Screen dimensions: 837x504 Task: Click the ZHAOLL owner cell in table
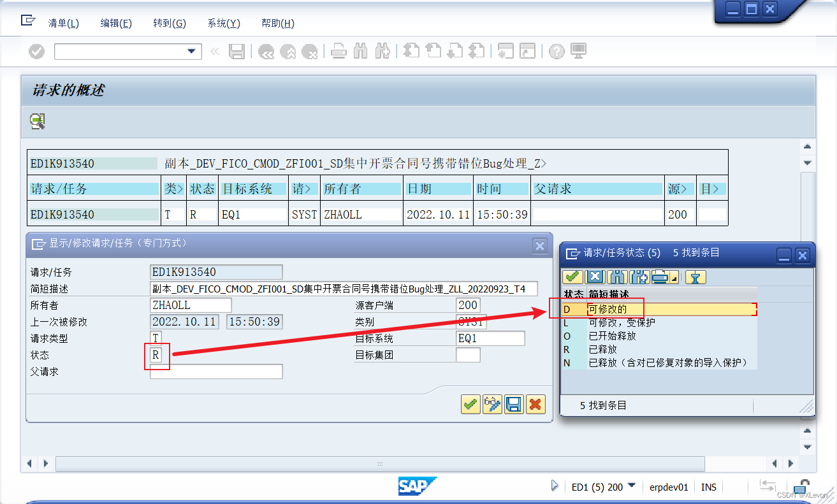362,215
